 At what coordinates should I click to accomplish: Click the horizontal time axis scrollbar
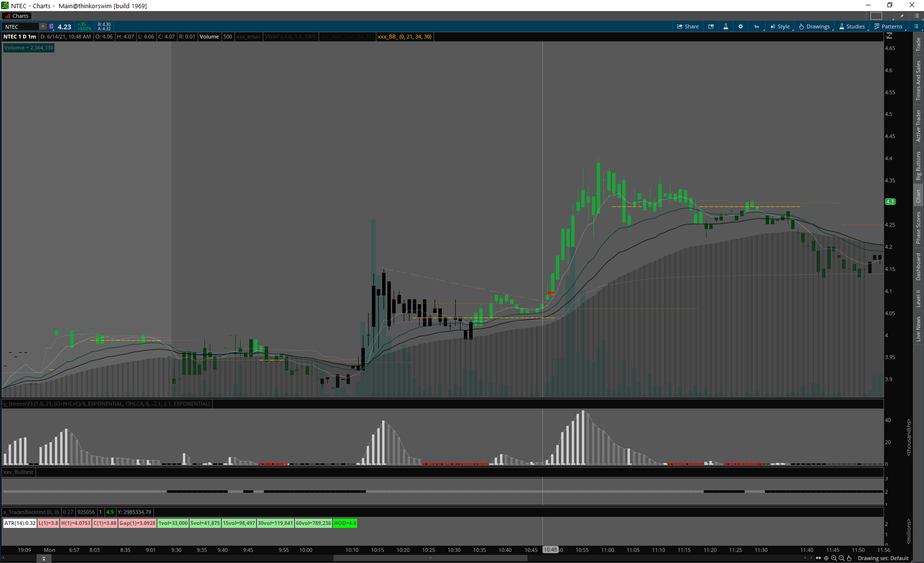click(430, 558)
